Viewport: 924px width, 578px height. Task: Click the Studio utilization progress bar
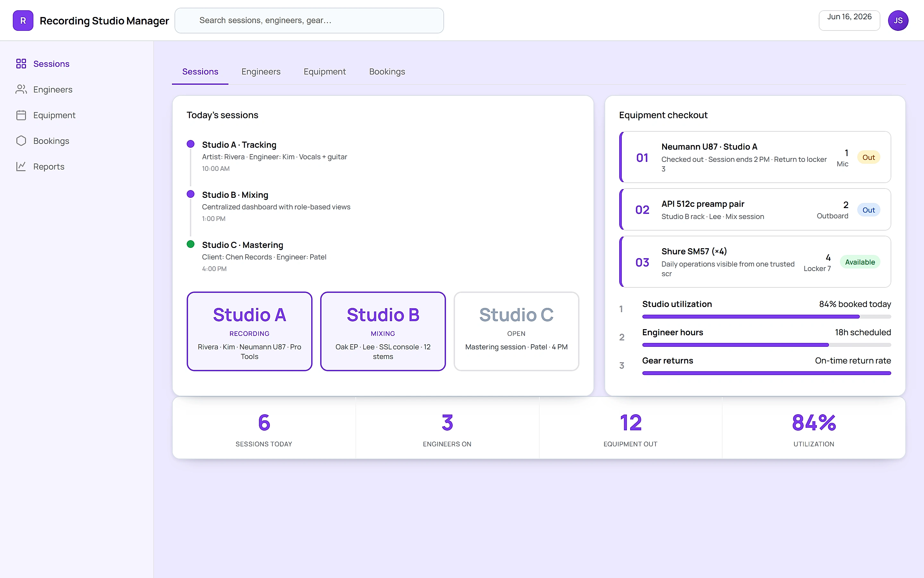(x=766, y=317)
